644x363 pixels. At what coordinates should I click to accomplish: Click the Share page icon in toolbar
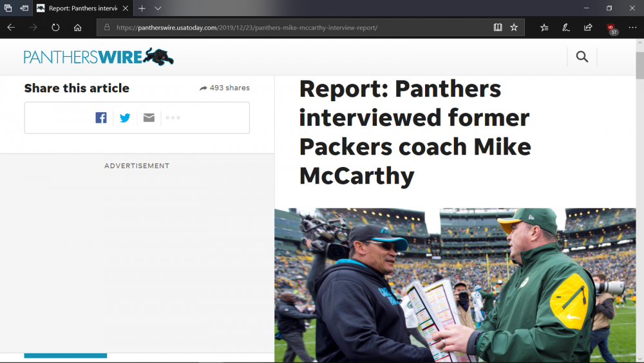[x=588, y=28]
